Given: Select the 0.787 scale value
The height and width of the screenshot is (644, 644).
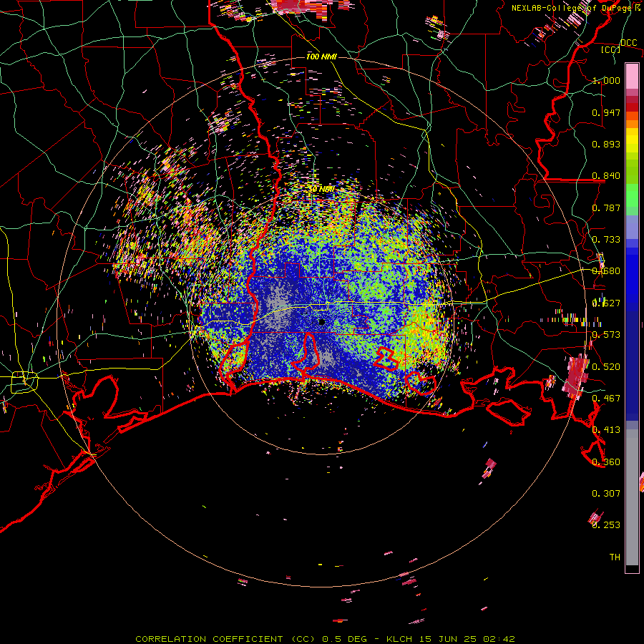Looking at the screenshot, I should point(606,208).
